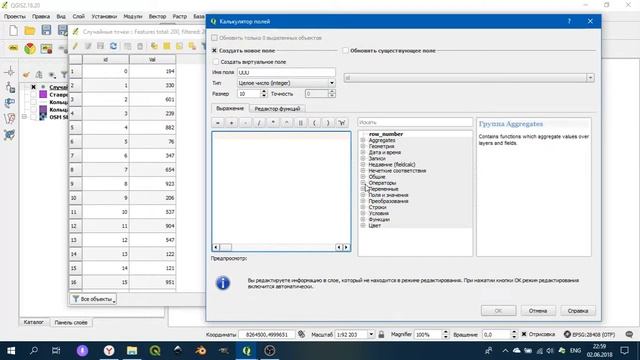Insert the multiplication asterisk operator
The height and width of the screenshot is (360, 640).
coord(273,122)
